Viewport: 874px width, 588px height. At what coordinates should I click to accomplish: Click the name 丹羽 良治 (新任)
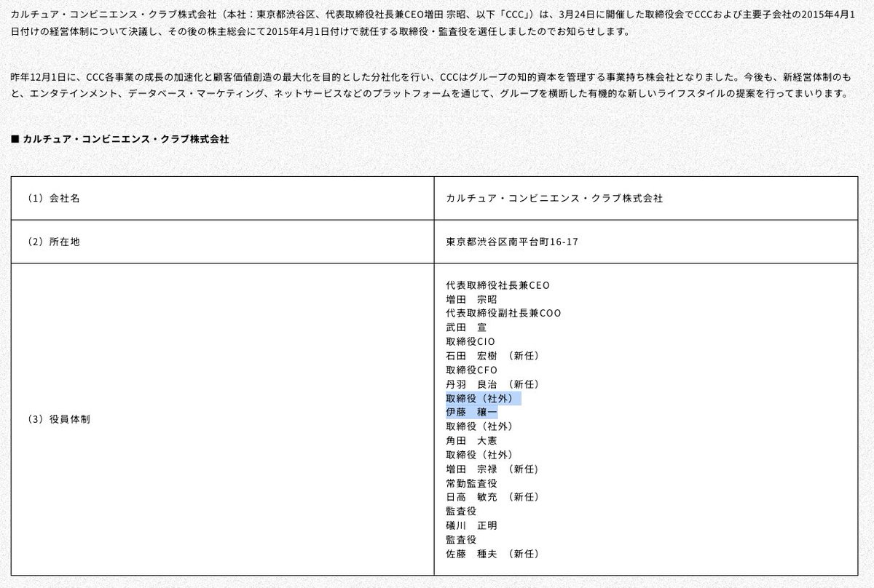coord(492,384)
